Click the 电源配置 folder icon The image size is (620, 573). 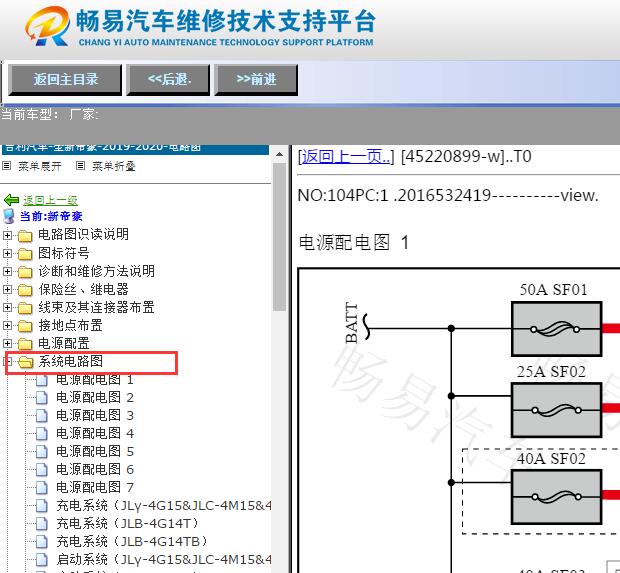[25, 344]
